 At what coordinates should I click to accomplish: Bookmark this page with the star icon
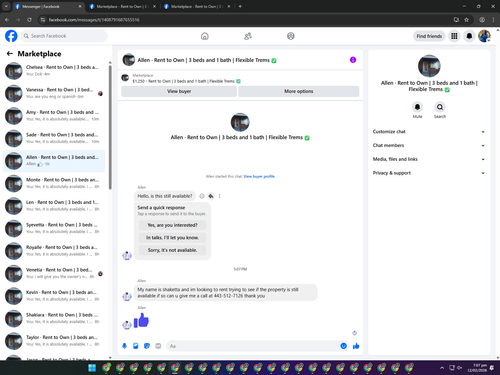(466, 20)
